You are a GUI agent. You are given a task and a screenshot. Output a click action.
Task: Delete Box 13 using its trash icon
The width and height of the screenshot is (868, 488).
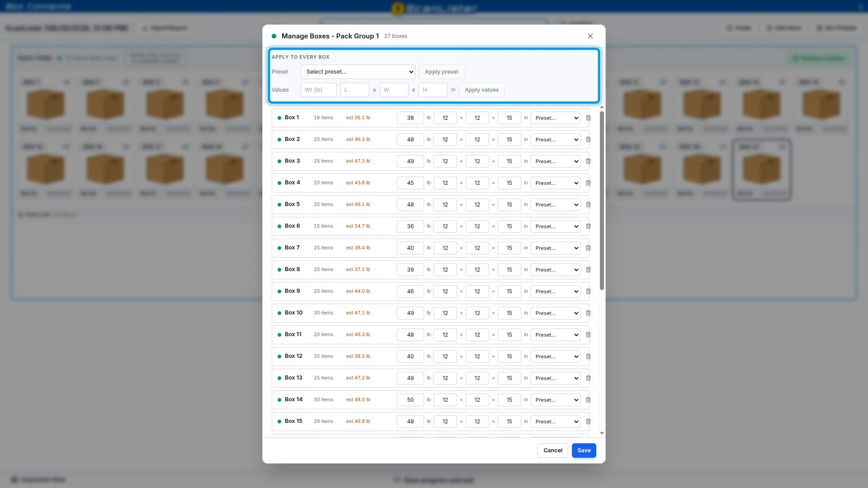(588, 378)
